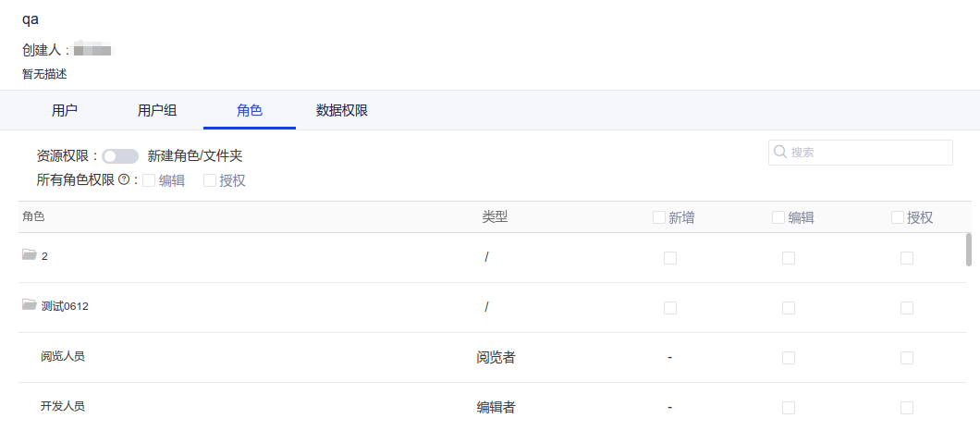The height and width of the screenshot is (431, 980).
Task: Click the search magnifier icon
Action: [x=780, y=153]
